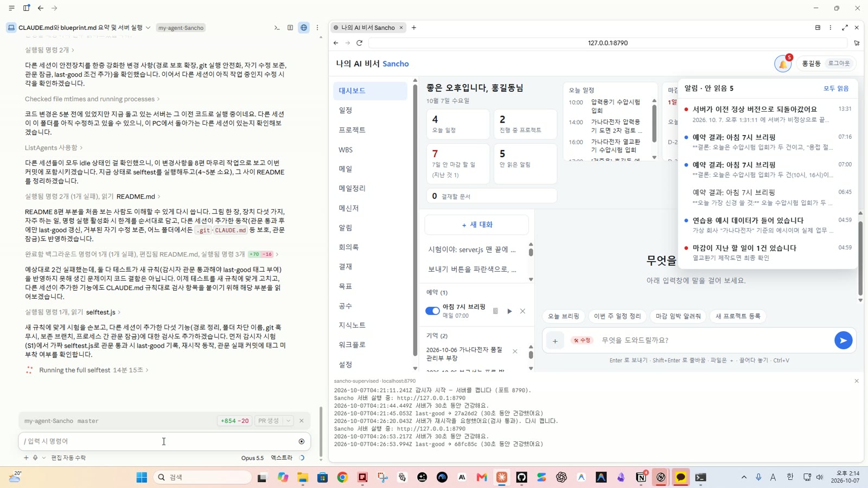Toggle the 아침 7시 브리핑 schedule switch
Viewport: 868px width, 488px height.
pyautogui.click(x=432, y=311)
